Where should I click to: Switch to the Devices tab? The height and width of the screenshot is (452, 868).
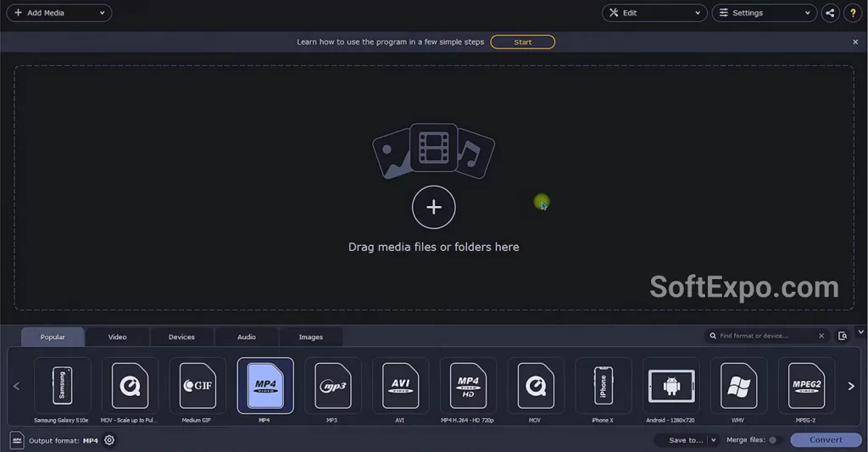181,337
